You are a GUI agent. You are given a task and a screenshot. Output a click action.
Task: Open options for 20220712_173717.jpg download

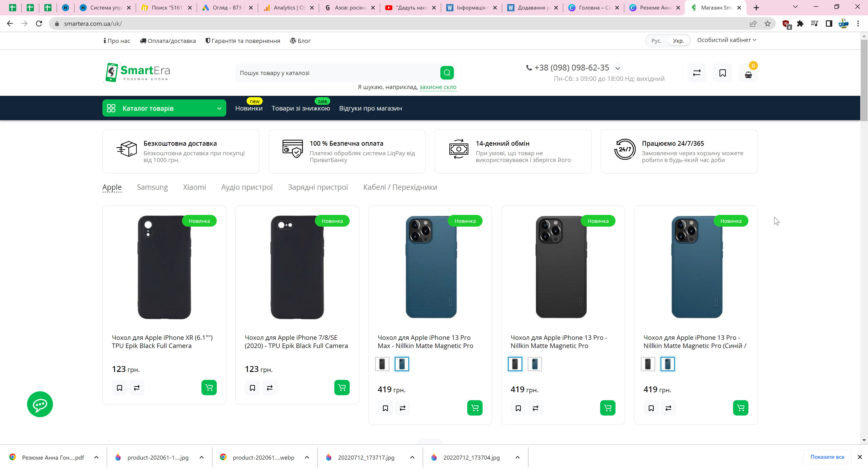pyautogui.click(x=412, y=457)
